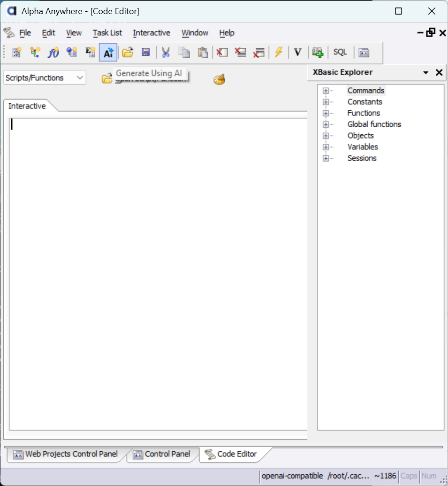Select Global functions in XBasic Explorer
Image resolution: width=448 pixels, height=486 pixels.
[374, 124]
